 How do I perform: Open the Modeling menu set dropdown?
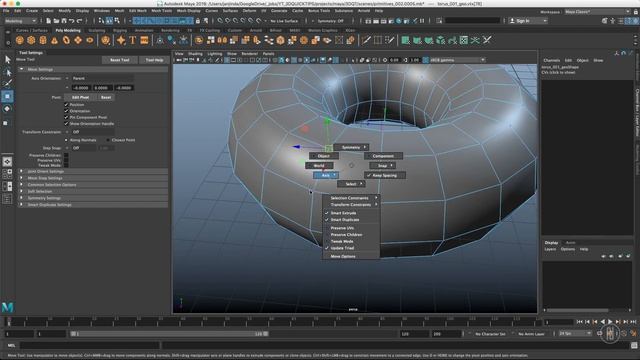click(20, 20)
